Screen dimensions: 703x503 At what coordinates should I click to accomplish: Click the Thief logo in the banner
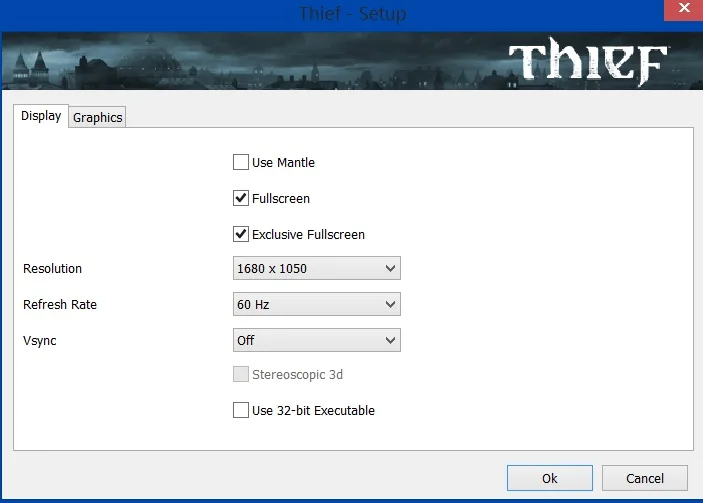click(x=587, y=61)
